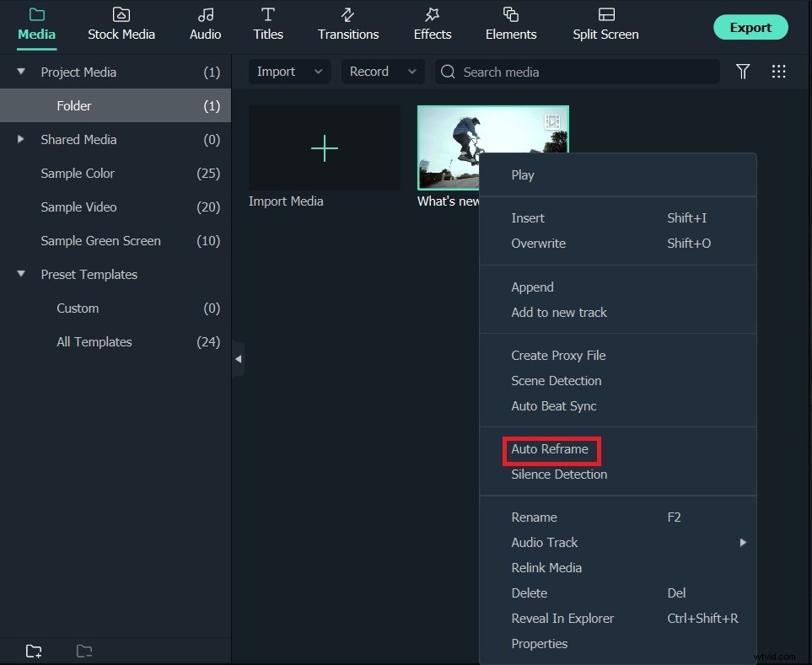
Task: Open the Import dropdown arrow
Action: 318,72
